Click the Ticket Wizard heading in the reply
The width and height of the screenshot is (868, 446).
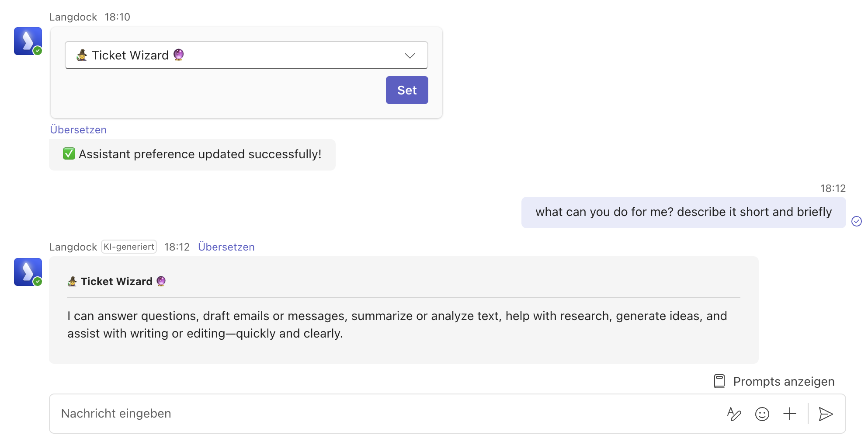(117, 282)
